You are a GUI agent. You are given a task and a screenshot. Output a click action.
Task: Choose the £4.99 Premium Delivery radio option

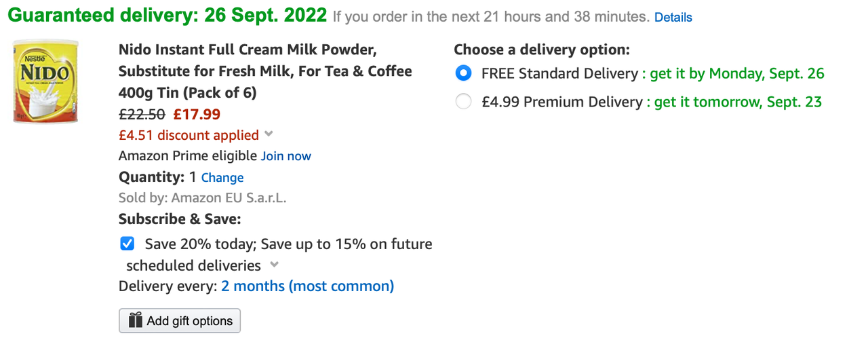[463, 102]
